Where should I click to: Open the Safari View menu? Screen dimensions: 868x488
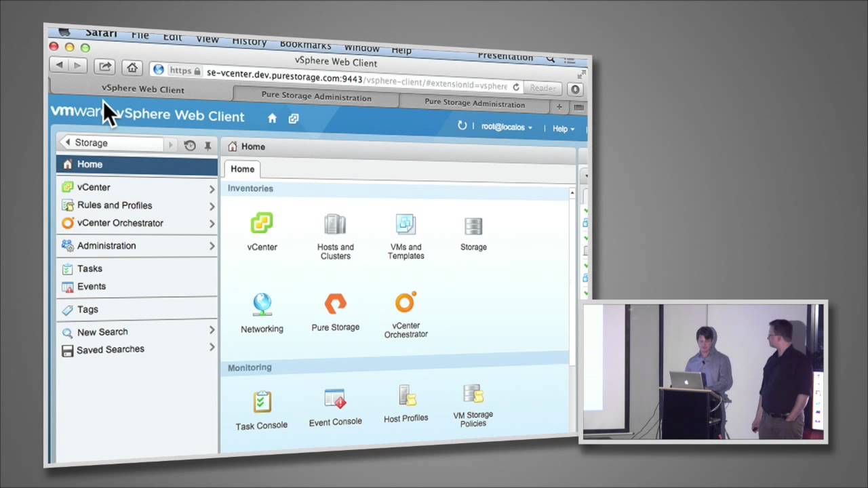[208, 39]
